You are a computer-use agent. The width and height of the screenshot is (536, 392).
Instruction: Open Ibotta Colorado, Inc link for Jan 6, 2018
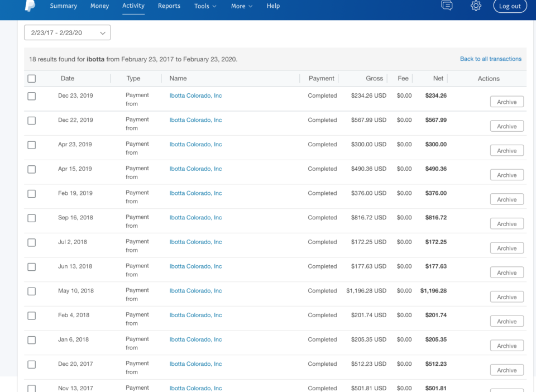[x=195, y=340]
